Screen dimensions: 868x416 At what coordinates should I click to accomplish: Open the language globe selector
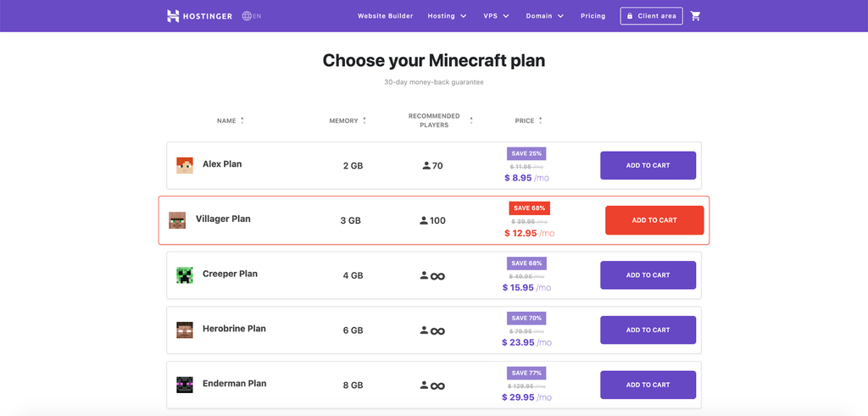247,15
